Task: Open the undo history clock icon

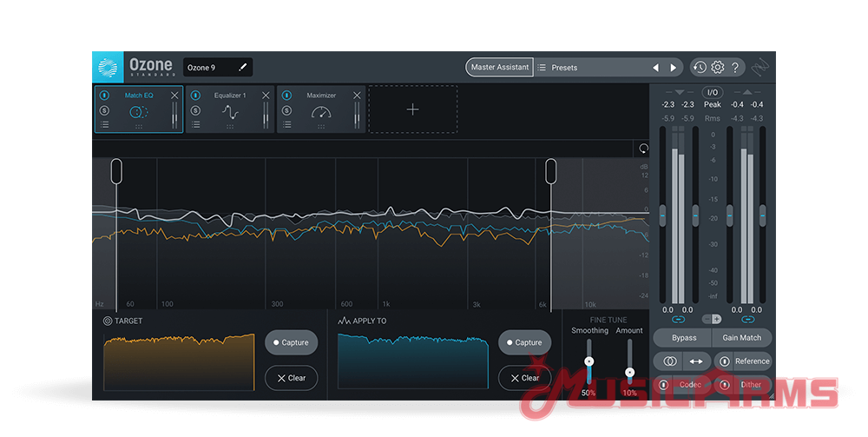Action: pos(700,68)
